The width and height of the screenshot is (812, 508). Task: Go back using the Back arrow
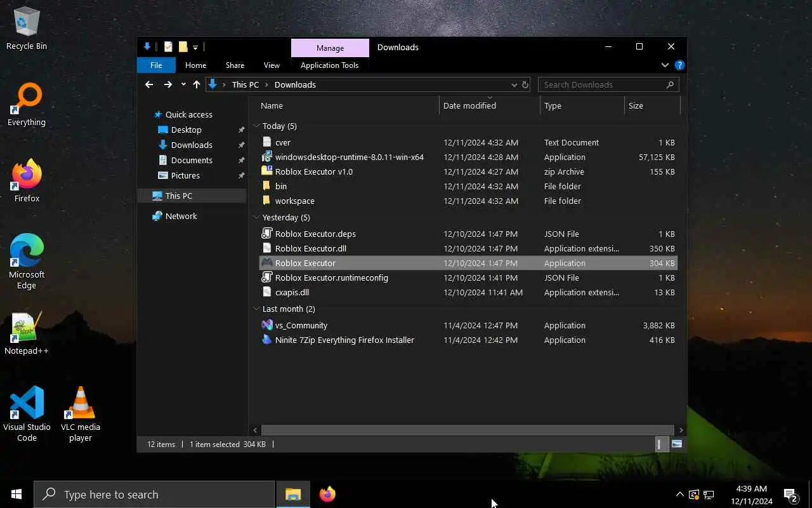click(x=149, y=84)
